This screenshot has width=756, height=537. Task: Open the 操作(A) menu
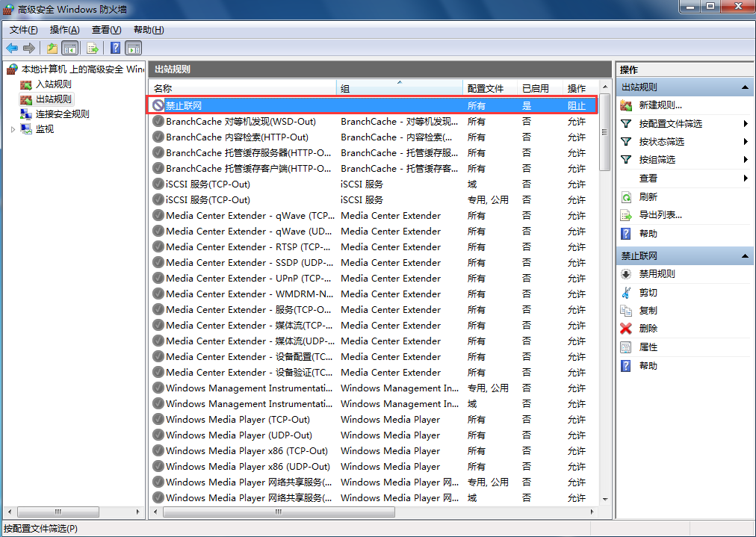(64, 30)
